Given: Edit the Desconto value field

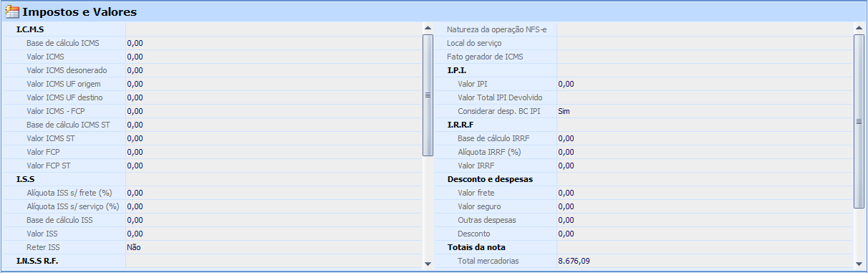Looking at the screenshot, I should point(705,234).
